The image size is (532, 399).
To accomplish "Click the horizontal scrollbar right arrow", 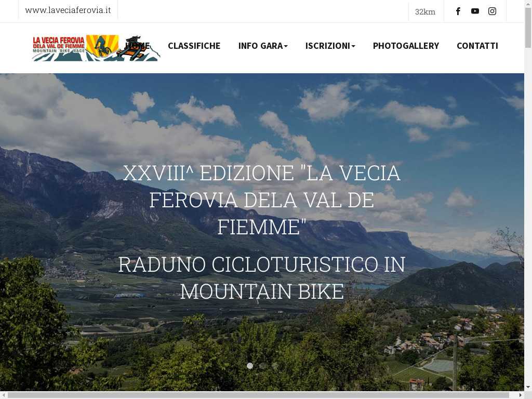I will click(521, 395).
